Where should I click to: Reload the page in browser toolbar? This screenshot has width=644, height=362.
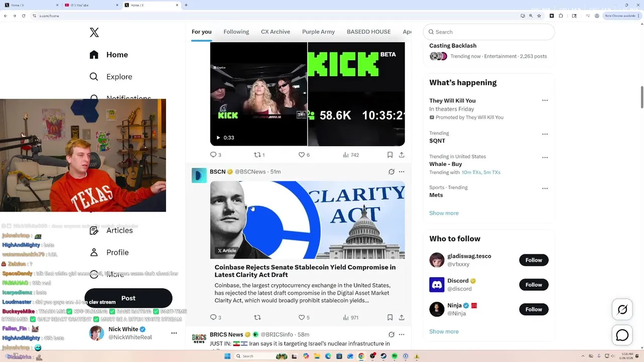(23, 16)
